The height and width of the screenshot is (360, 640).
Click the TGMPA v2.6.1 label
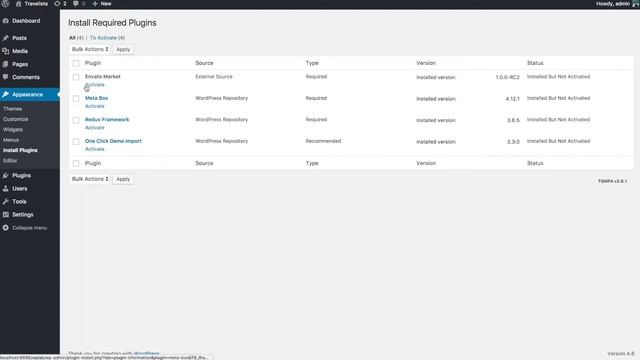pos(612,181)
